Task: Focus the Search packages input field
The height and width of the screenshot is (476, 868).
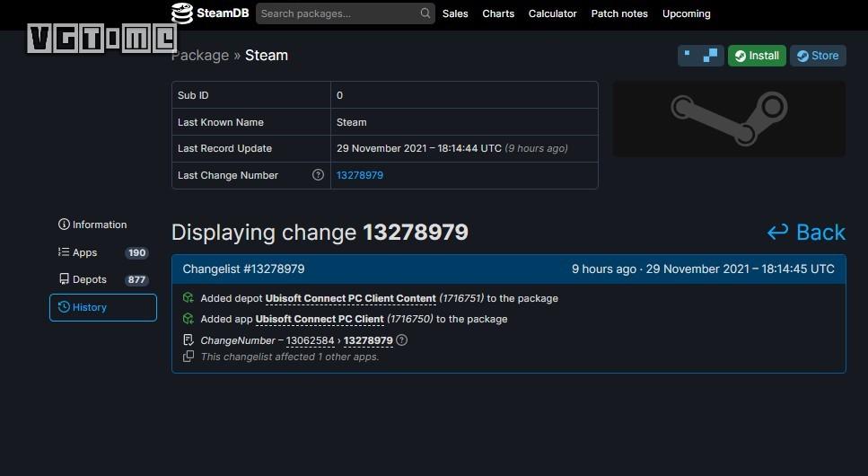Action: 337,13
